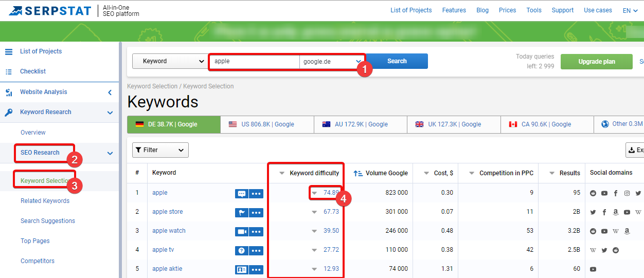Open the Keyword search type dropdown
Viewport: 644px width, 278px height.
170,61
